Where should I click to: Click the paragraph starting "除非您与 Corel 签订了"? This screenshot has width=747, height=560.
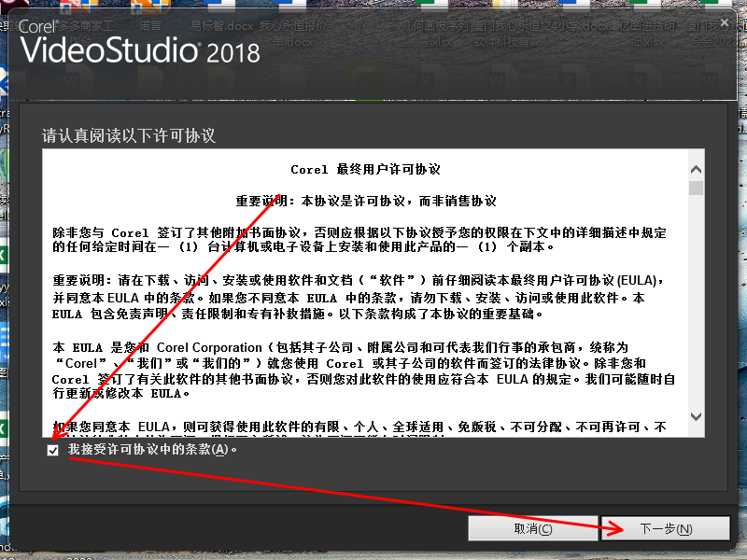coord(359,240)
